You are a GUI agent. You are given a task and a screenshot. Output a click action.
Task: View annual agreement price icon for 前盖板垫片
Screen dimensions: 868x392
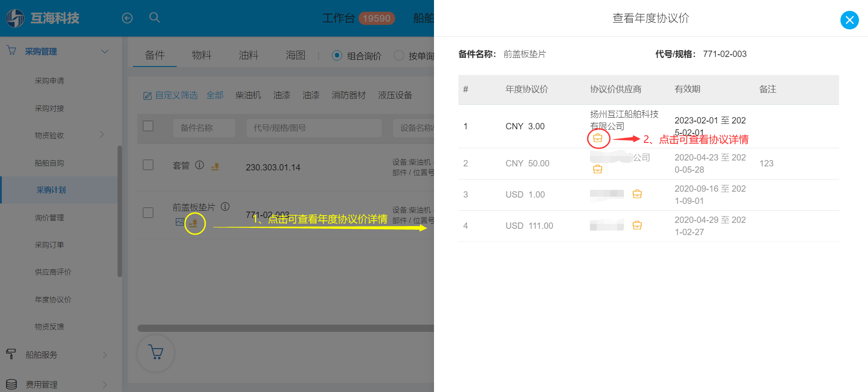[193, 223]
